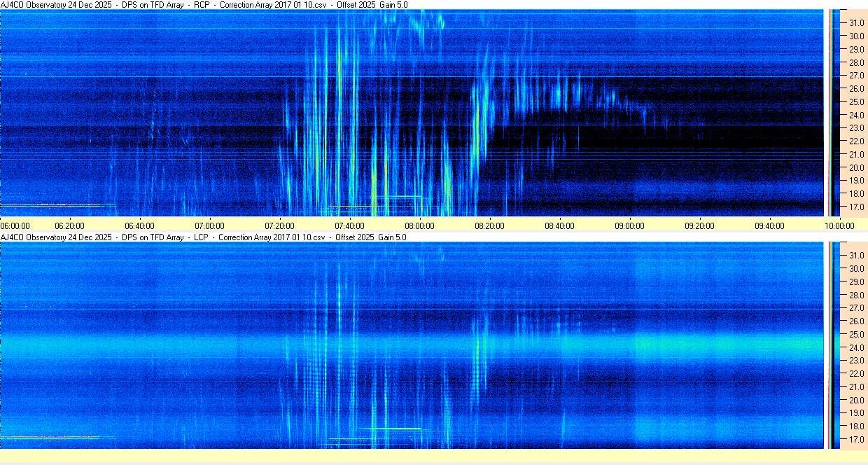868x465 pixels.
Task: Select the 06:40:00 time axis label
Action: [x=139, y=225]
